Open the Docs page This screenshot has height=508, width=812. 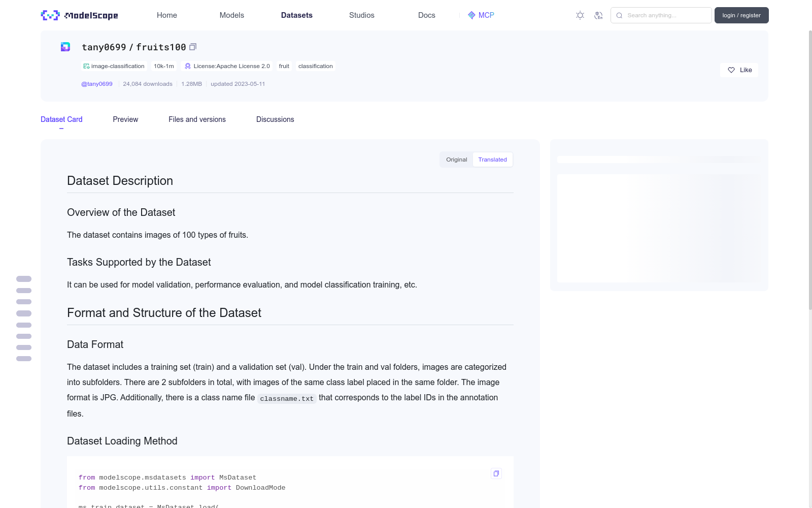click(427, 15)
